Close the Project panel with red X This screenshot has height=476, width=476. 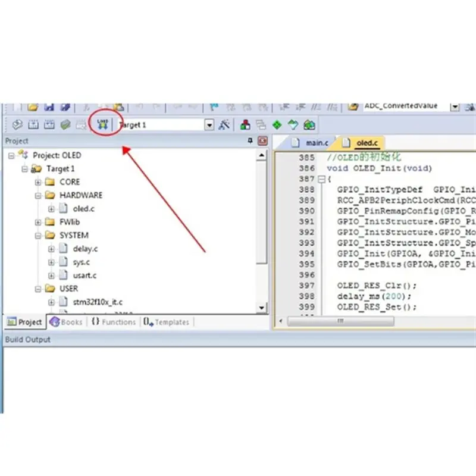262,141
